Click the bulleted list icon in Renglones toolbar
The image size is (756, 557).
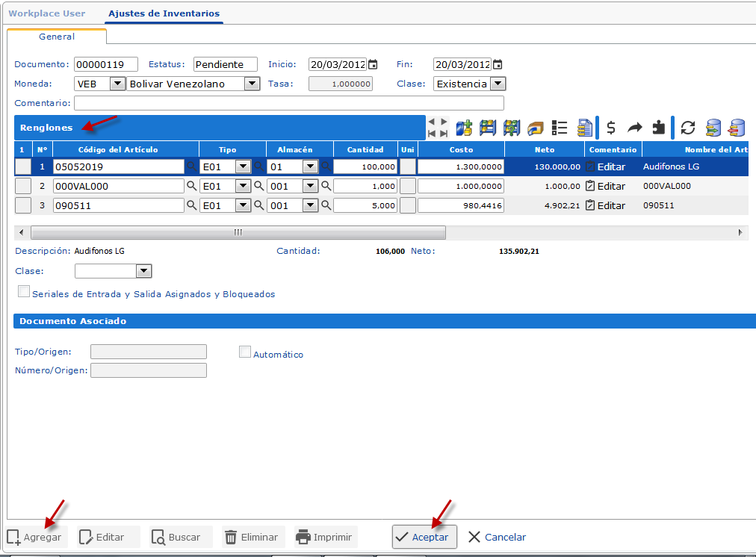click(x=560, y=128)
